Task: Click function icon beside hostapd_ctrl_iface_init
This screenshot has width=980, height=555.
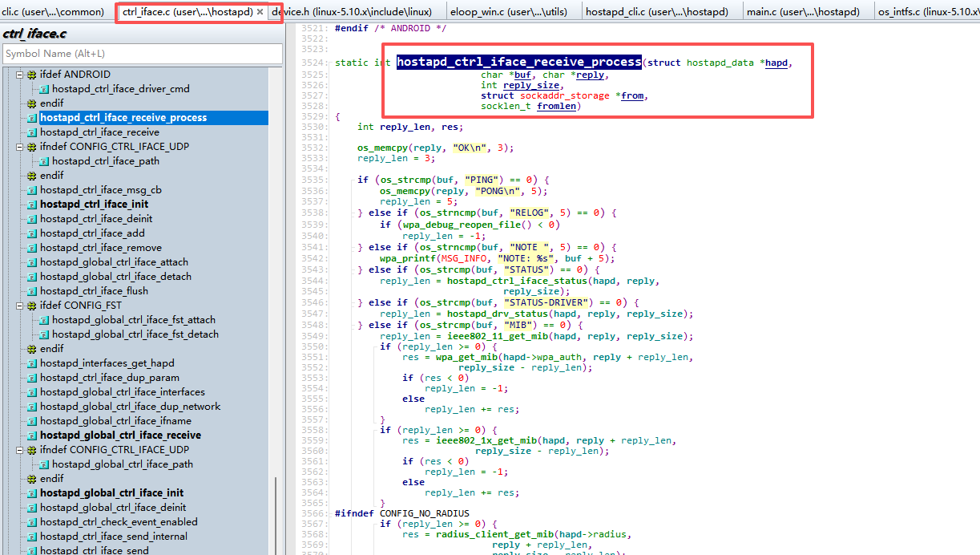Action: (x=32, y=205)
